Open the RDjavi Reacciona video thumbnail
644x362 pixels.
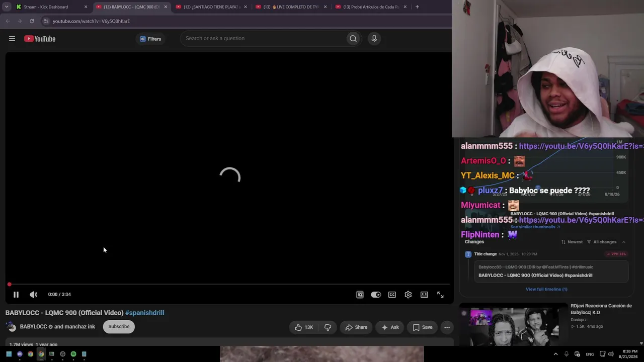coord(514,325)
